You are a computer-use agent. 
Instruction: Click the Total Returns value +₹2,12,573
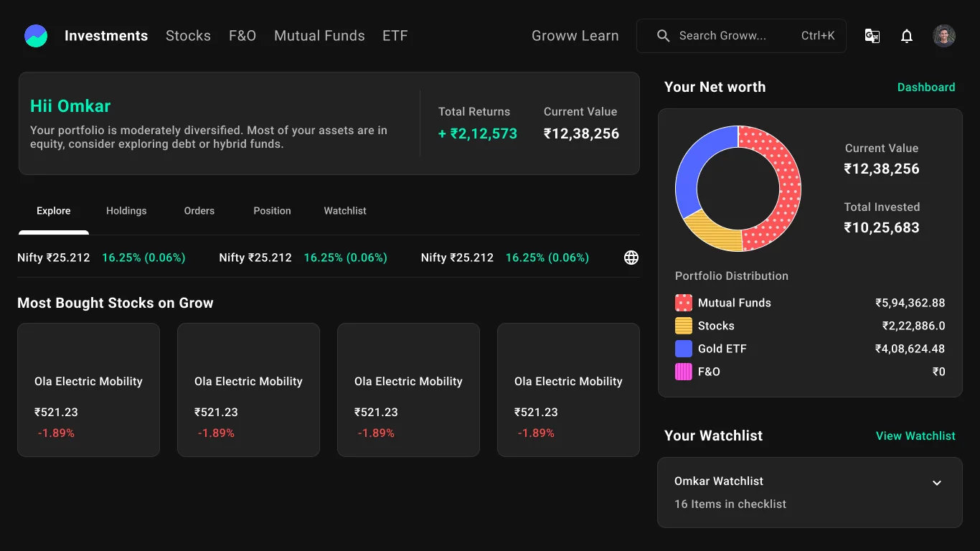(478, 133)
